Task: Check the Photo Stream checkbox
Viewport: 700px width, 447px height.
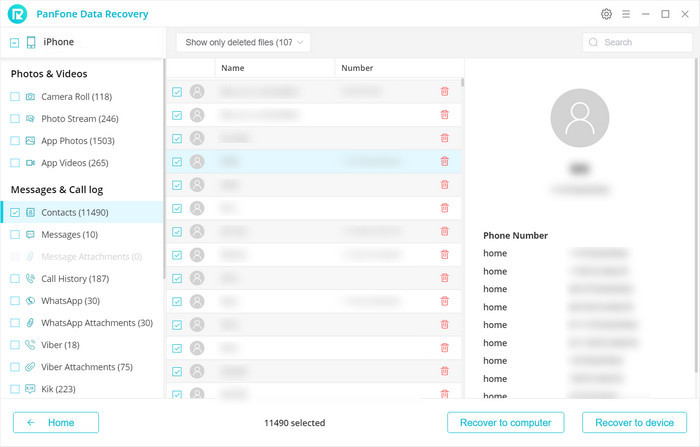Action: tap(15, 118)
